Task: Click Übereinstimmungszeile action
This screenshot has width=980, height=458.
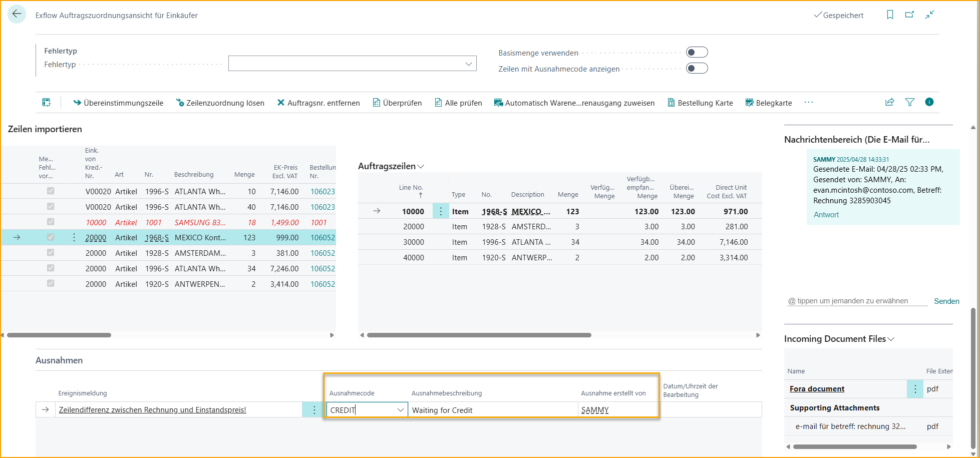Action: point(118,103)
